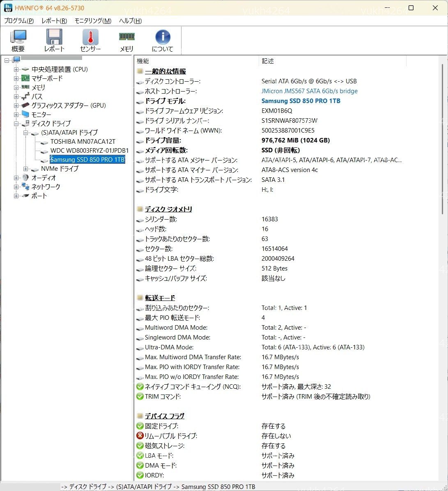Click the 500253887001C9E5 WWN value
This screenshot has height=491, width=448.
288,130
